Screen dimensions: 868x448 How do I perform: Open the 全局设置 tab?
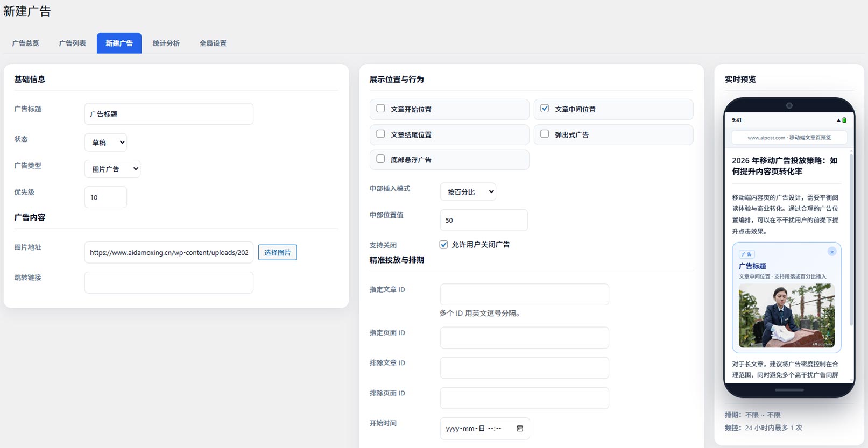coord(213,43)
